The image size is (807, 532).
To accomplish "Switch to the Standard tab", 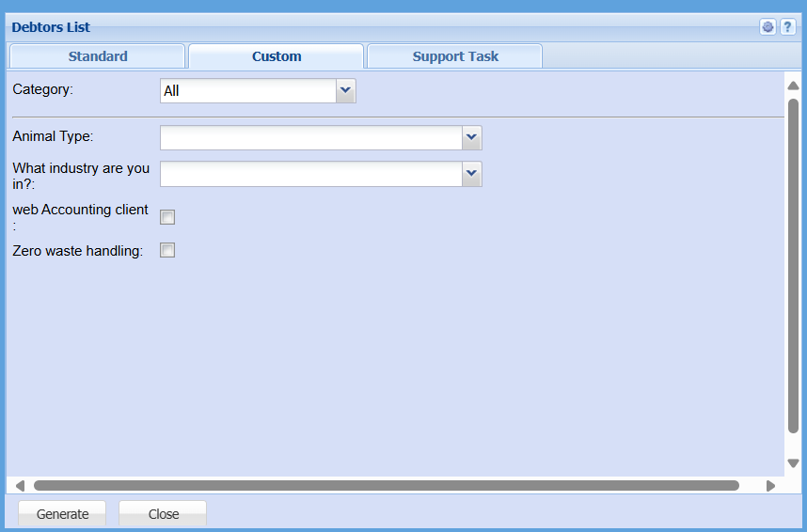I will (x=97, y=56).
